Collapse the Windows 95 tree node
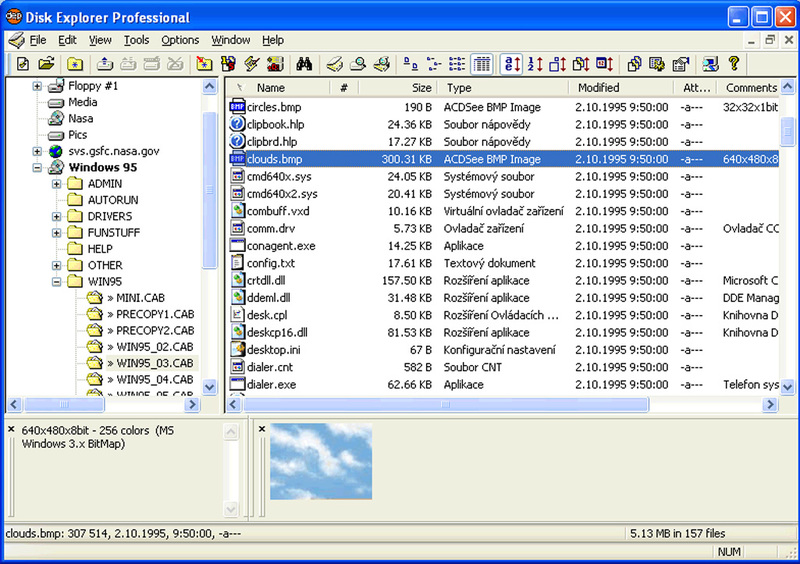Image resolution: width=800 pixels, height=564 pixels. click(x=37, y=167)
